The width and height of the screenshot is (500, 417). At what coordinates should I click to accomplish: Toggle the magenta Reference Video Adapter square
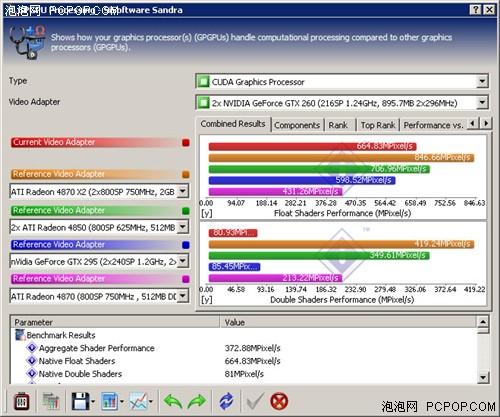(186, 279)
